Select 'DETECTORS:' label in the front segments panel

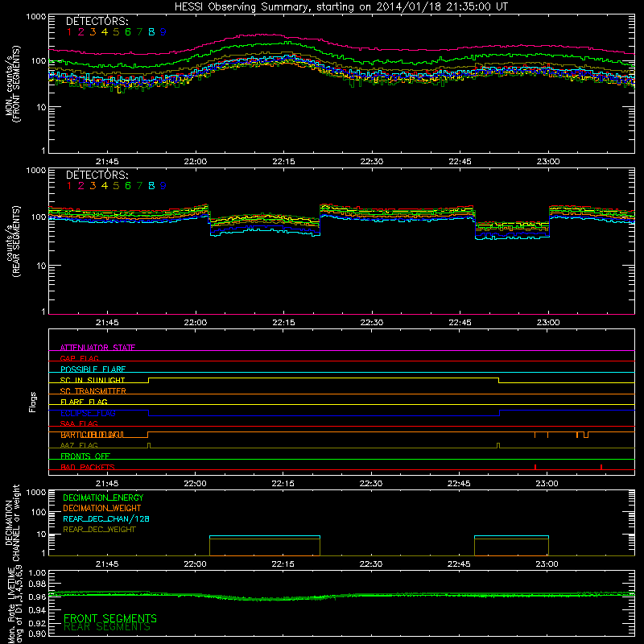[97, 22]
